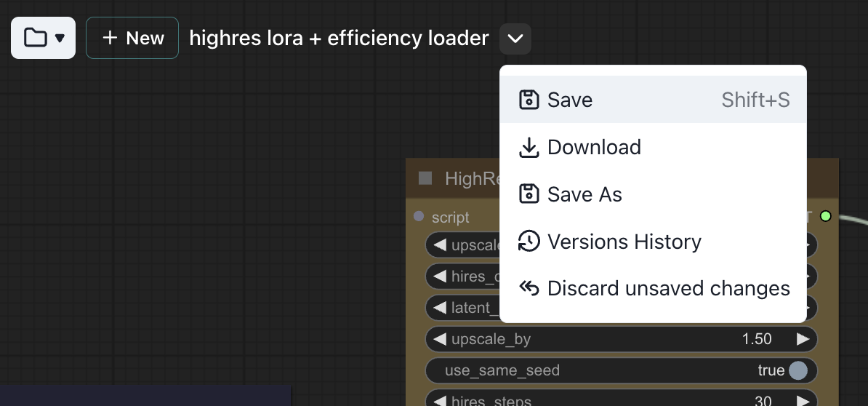Screen dimensions: 868x406
Task: Click the New workflow button
Action: coord(132,38)
